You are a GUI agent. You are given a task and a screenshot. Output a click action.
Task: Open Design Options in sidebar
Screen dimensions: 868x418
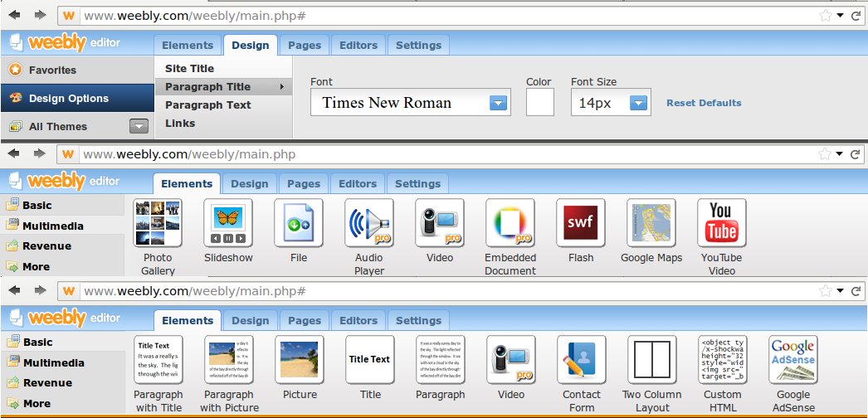pos(77,99)
